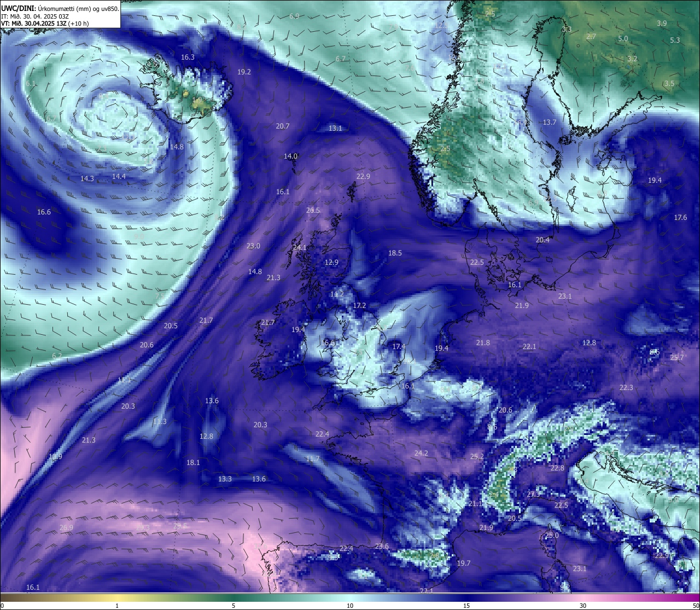This screenshot has width=700, height=610.
Task: Click the 10 label on the color scale
Action: [350, 606]
